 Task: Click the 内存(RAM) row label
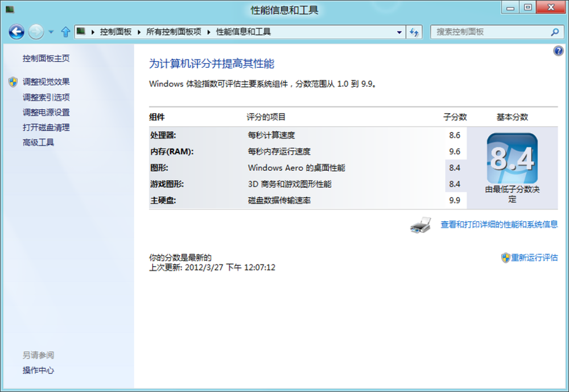[172, 152]
